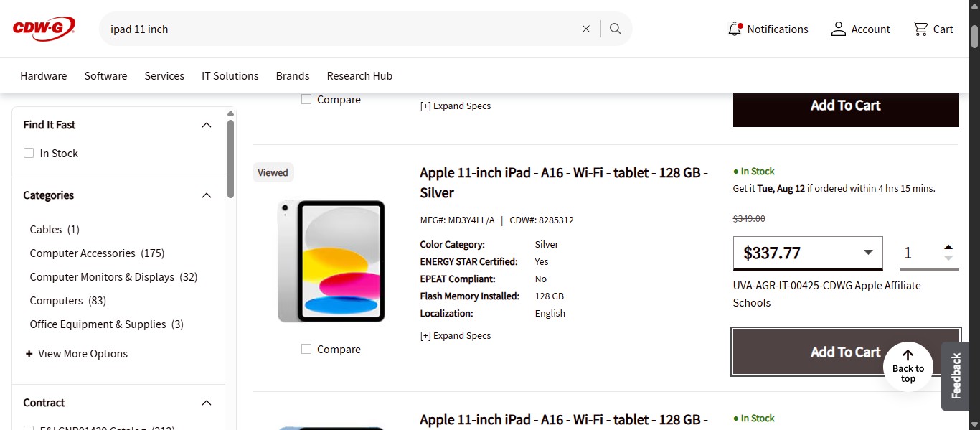Open the Account icon
The image size is (980, 430).
[839, 28]
